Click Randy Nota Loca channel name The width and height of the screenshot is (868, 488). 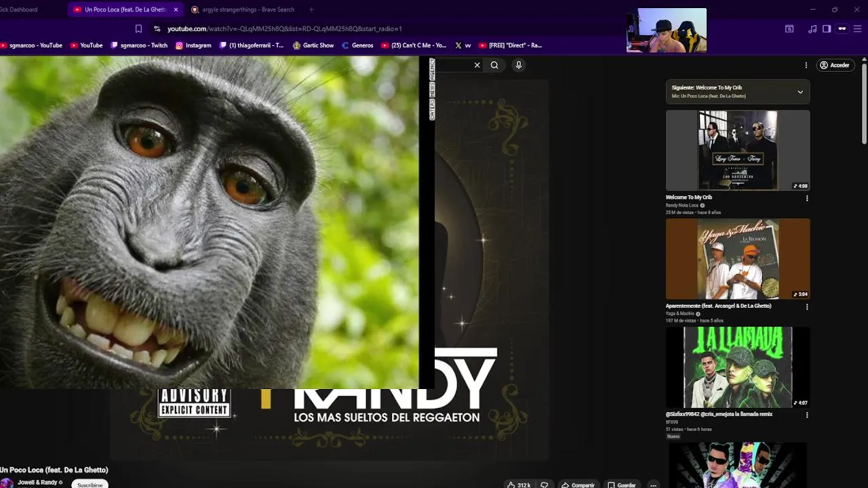tap(682, 205)
